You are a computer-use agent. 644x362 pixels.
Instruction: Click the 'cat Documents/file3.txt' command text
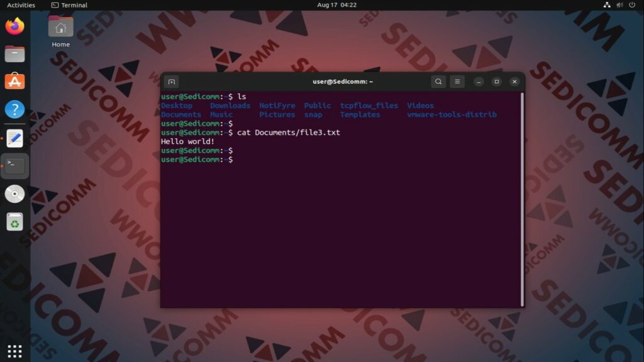click(288, 133)
